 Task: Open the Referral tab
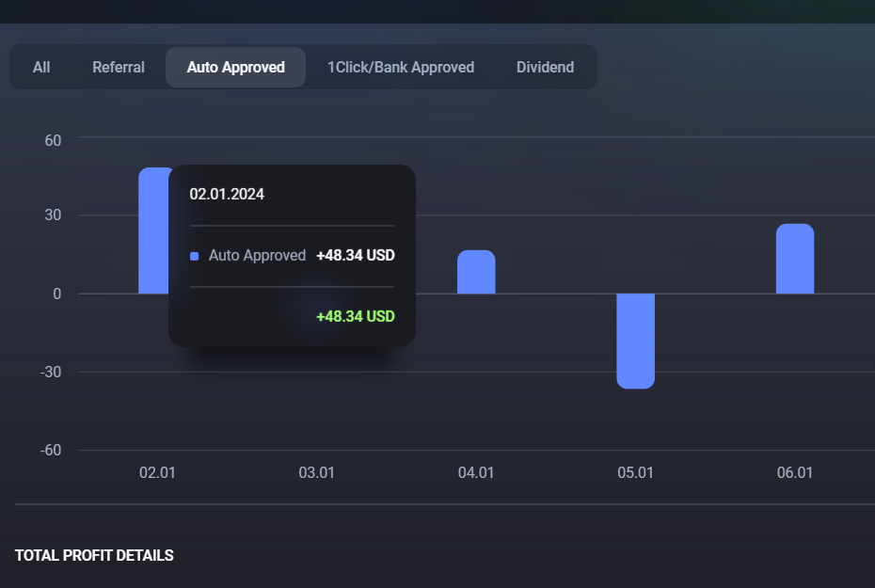coord(119,68)
